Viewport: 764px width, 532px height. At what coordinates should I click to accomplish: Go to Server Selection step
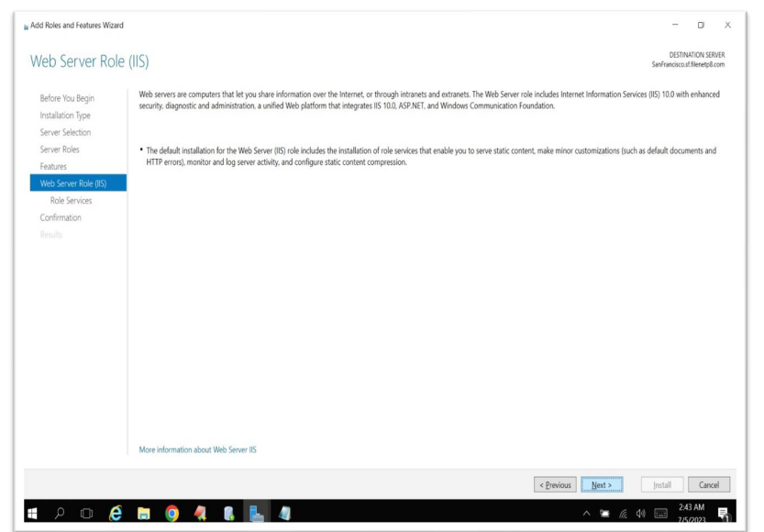coord(65,132)
